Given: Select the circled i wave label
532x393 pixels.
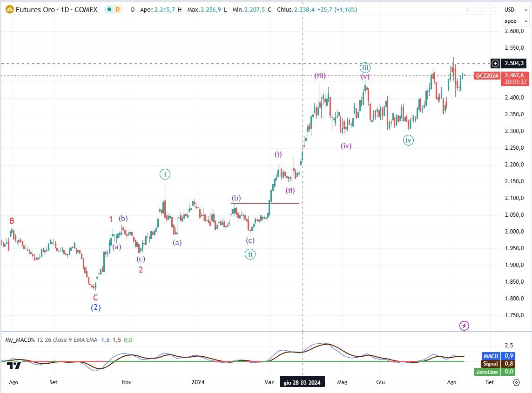Looking at the screenshot, I should [x=165, y=174].
